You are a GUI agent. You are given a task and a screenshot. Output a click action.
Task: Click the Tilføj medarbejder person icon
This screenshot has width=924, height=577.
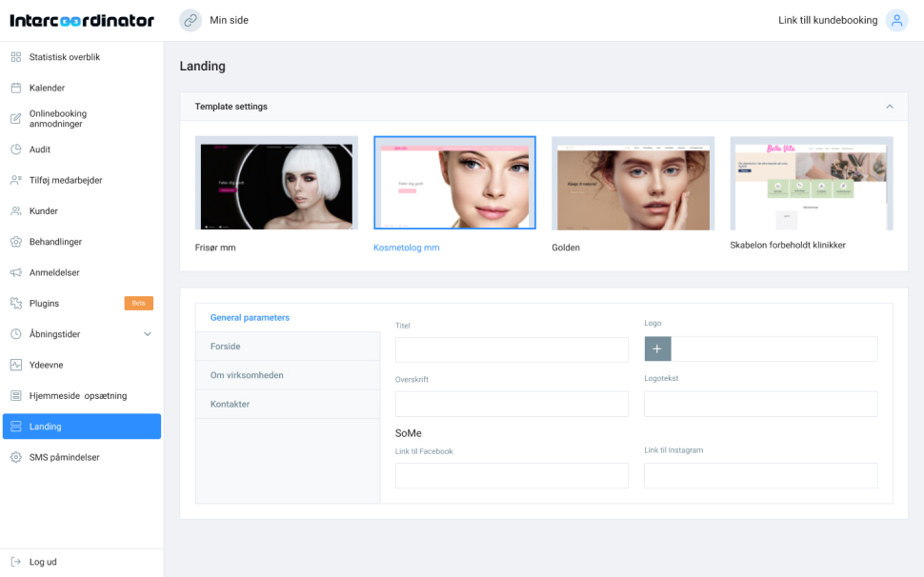pos(16,180)
